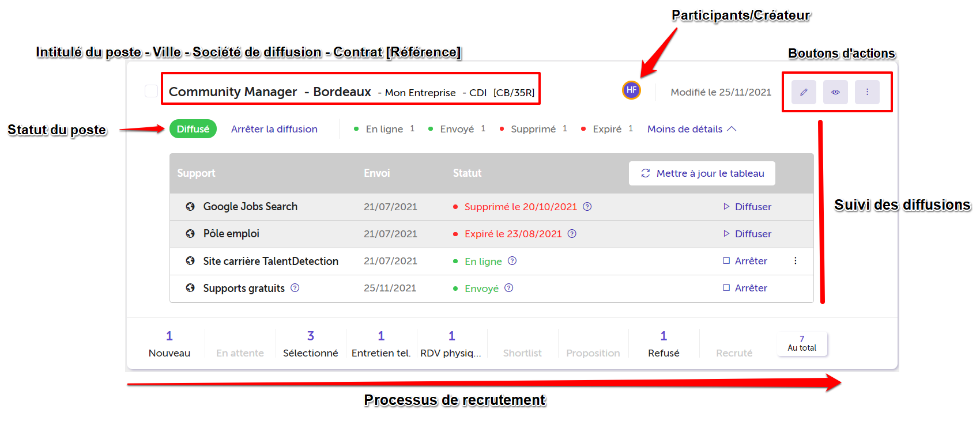The image size is (980, 421).
Task: Tick the checkbox beside Community Manager
Action: [151, 91]
